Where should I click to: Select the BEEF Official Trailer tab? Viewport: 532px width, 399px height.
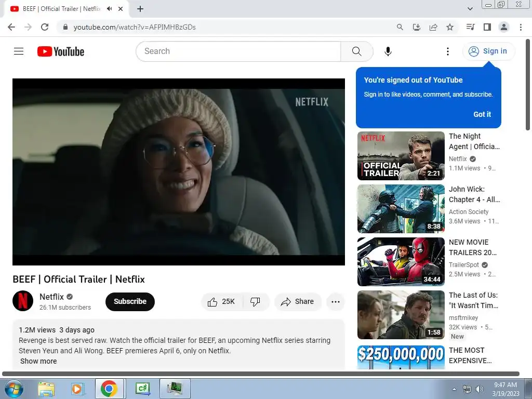point(62,9)
